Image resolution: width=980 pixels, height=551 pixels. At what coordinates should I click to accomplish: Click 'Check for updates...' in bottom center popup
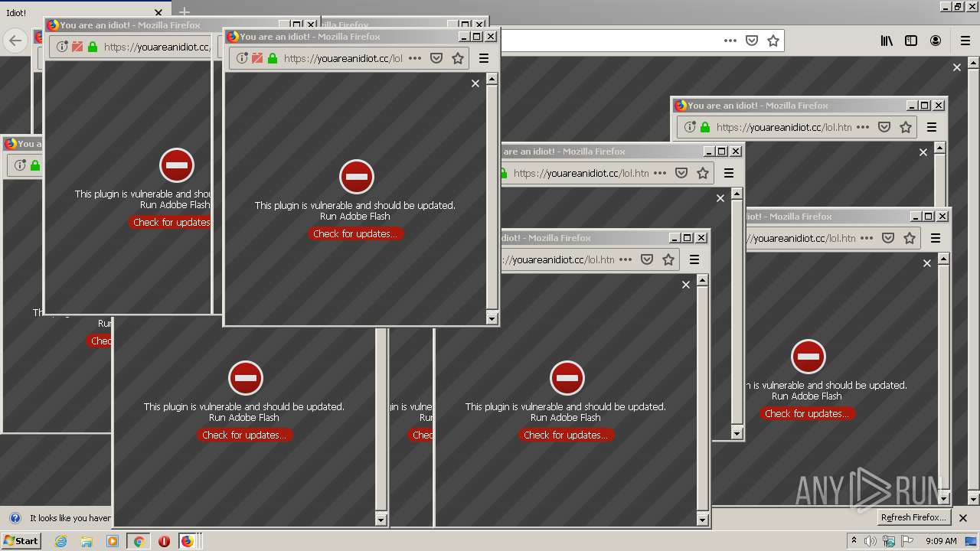click(566, 435)
